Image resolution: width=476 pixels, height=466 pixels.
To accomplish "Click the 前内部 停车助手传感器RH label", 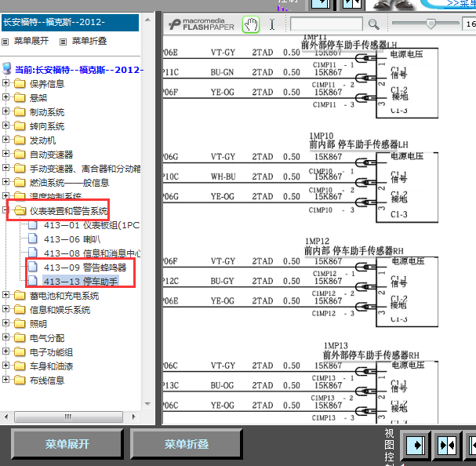I will coord(354,250).
